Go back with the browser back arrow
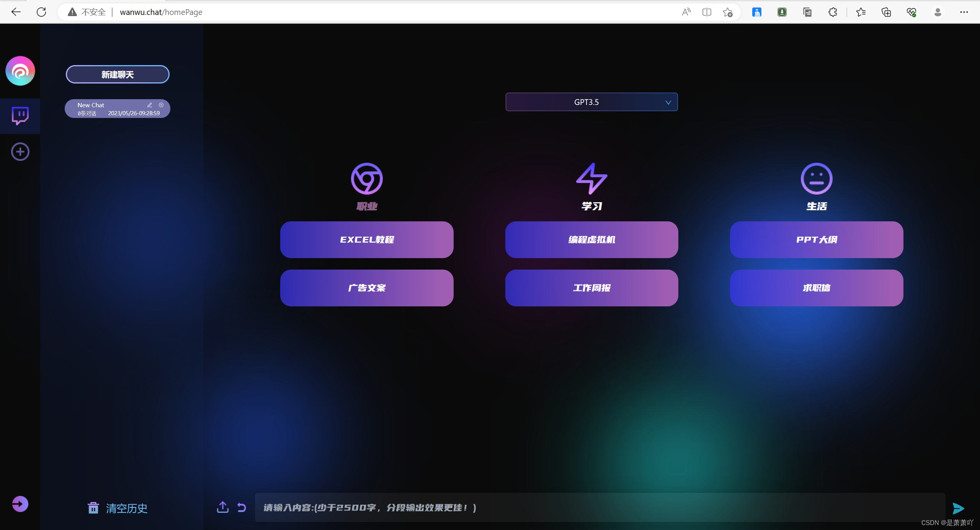The height and width of the screenshot is (530, 980). tap(16, 12)
